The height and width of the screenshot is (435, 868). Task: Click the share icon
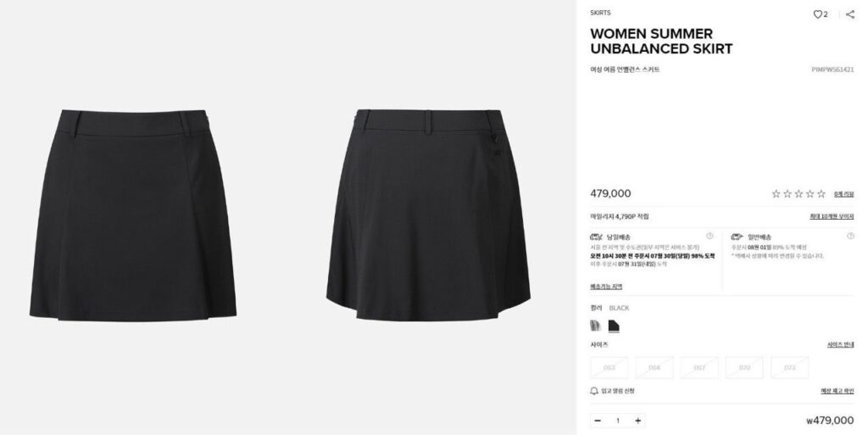[849, 14]
